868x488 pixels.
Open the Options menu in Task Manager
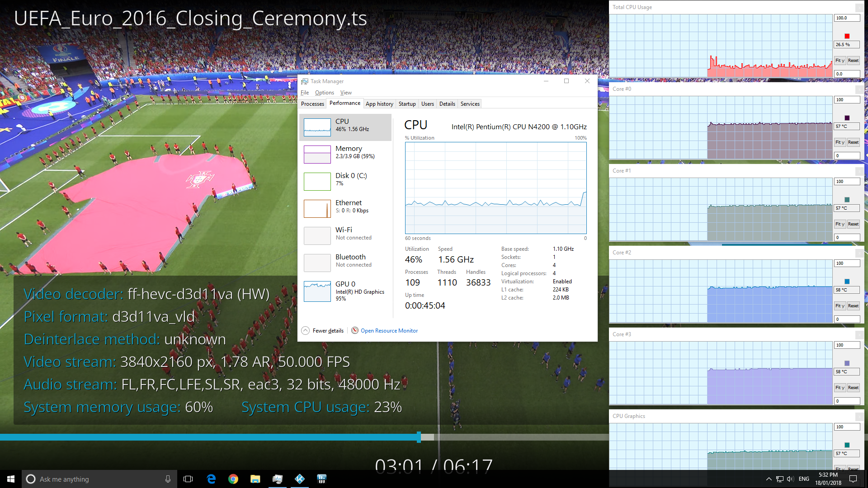(325, 93)
